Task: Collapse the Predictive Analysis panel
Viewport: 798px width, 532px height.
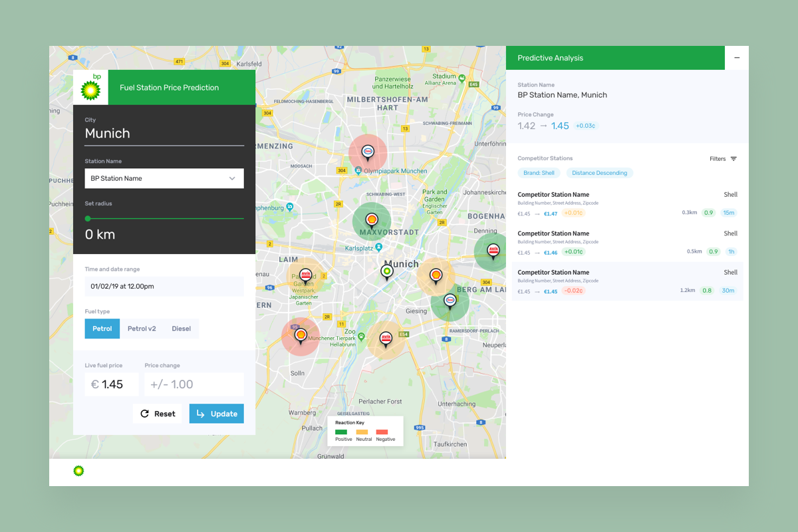Action: point(737,58)
